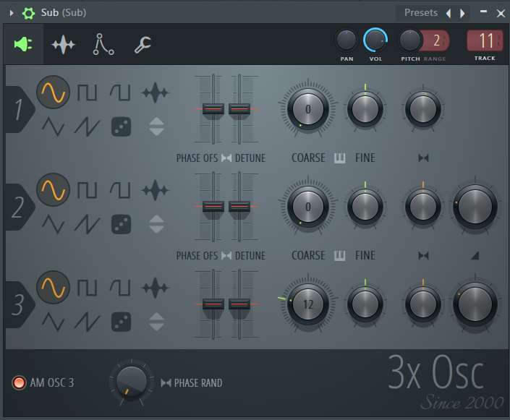Click oscillator 3 detune slider
510x420 pixels.
tap(239, 304)
